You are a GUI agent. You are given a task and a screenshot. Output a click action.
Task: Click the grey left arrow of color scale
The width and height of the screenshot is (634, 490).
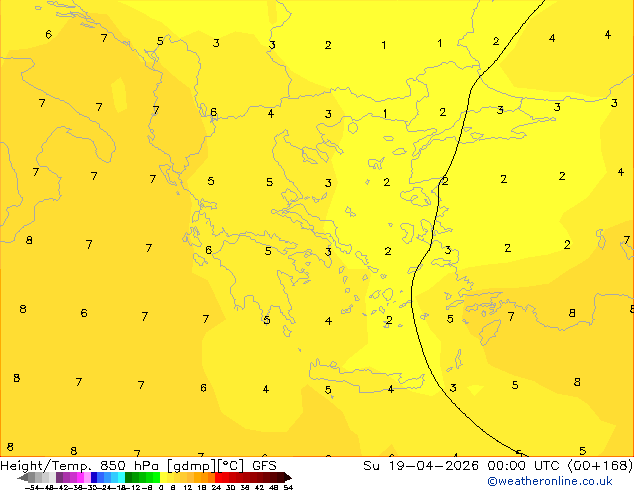click(23, 477)
